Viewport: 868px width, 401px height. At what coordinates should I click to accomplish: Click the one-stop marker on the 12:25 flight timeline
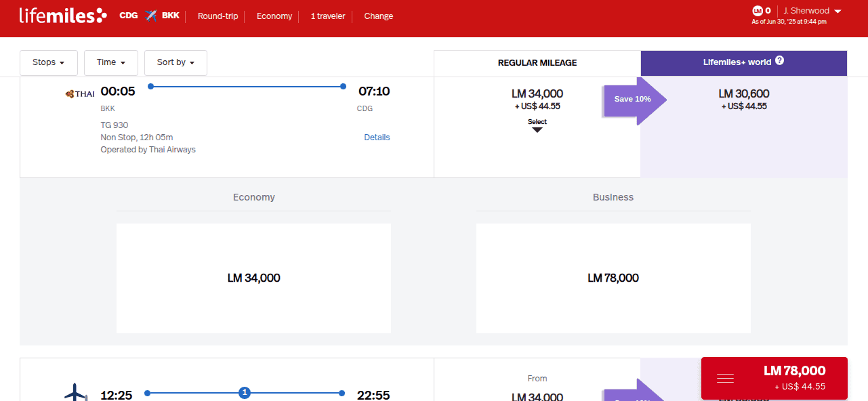tap(245, 392)
